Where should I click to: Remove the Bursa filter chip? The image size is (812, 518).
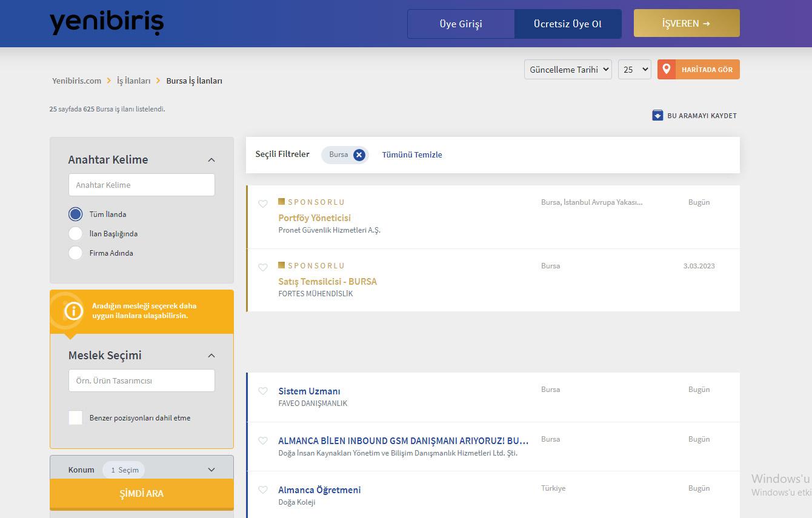click(x=359, y=155)
